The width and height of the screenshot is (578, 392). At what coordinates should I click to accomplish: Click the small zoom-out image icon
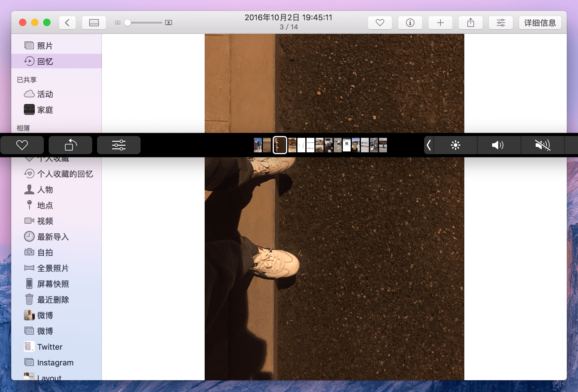click(118, 23)
